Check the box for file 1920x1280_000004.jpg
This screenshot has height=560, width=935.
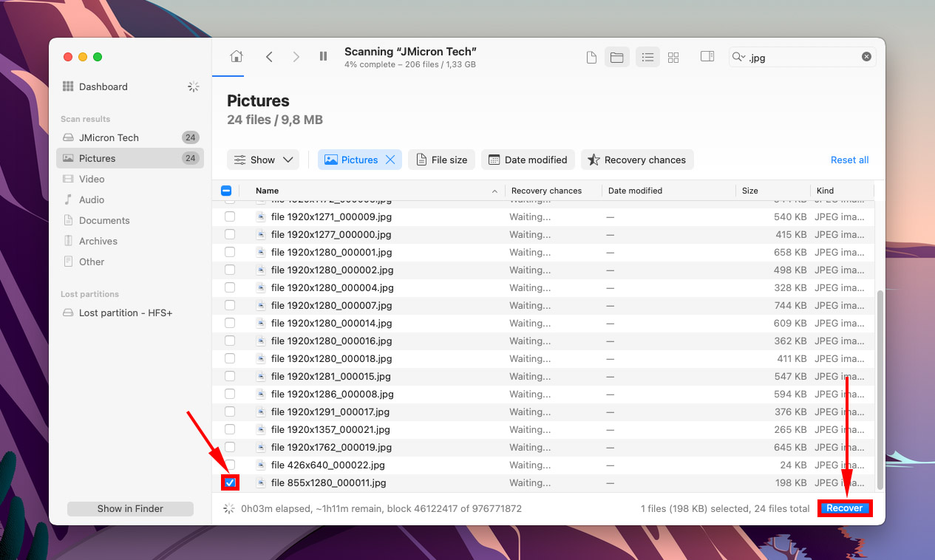230,287
